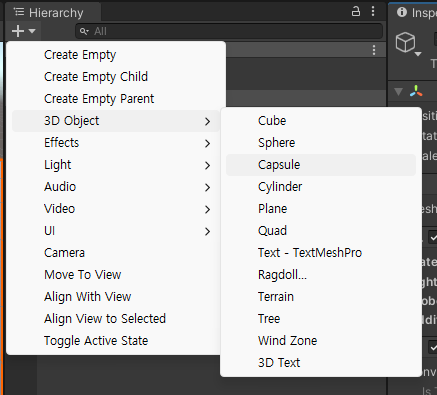Click the Transform component axes icon
The width and height of the screenshot is (437, 395).
pyautogui.click(x=416, y=91)
